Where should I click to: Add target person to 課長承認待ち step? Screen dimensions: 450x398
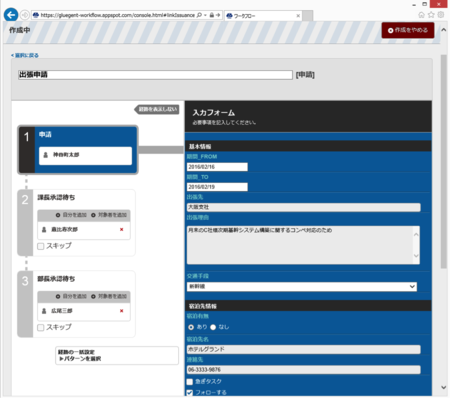109,215
